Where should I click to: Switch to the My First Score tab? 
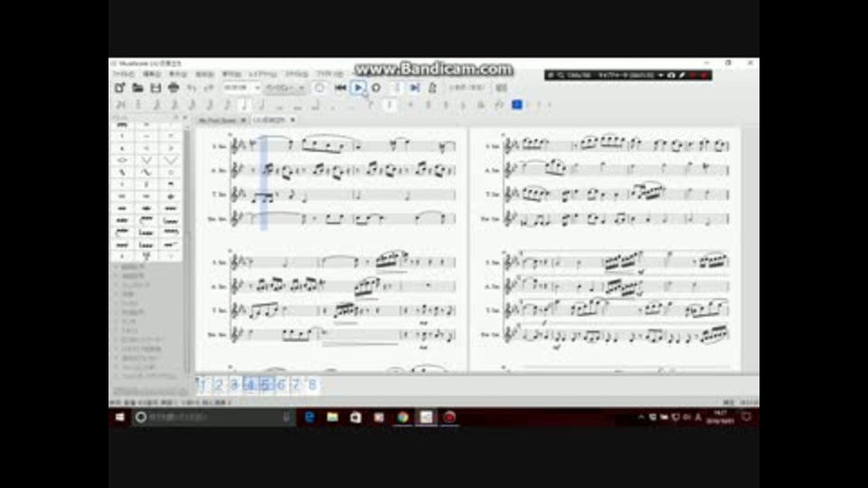tap(217, 120)
